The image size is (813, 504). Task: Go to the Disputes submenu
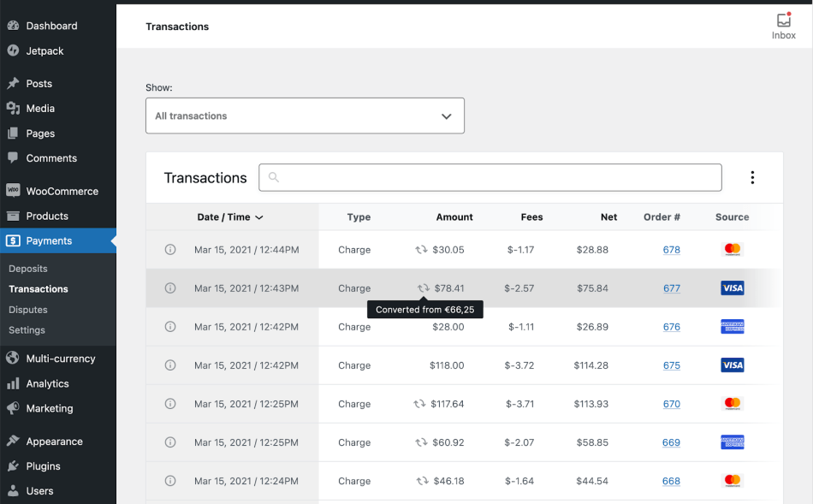[28, 310]
